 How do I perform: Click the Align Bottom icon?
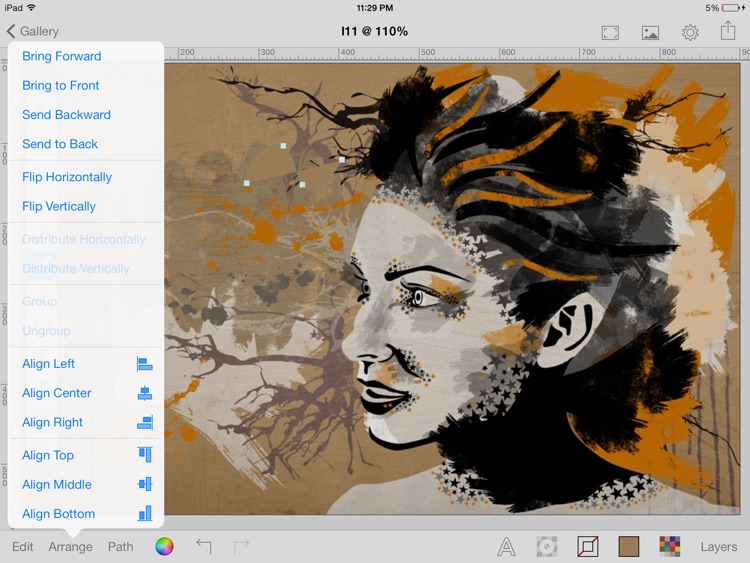point(145,513)
